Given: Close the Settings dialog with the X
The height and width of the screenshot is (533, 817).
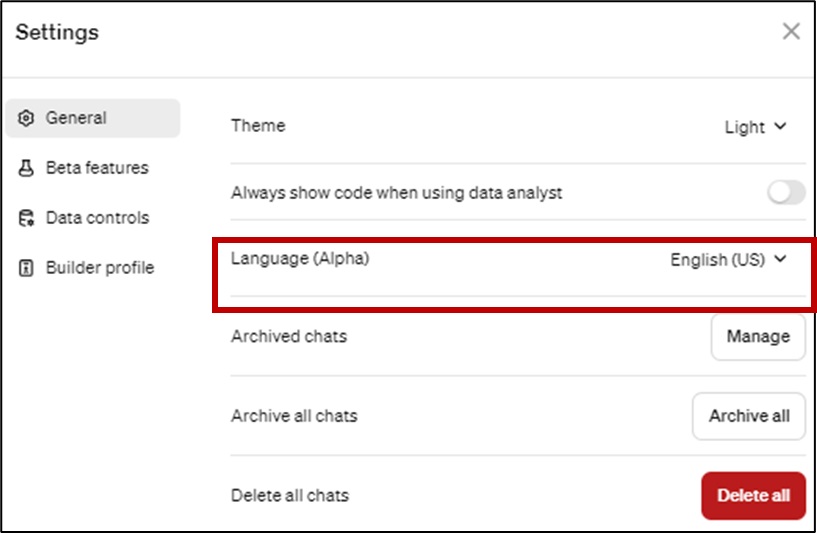Looking at the screenshot, I should tap(791, 32).
